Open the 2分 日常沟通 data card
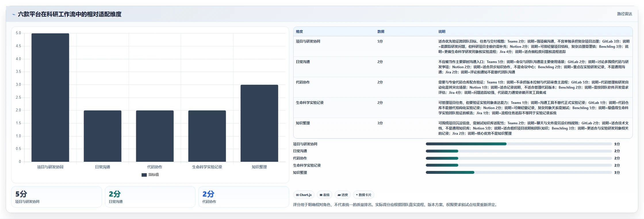 click(x=150, y=197)
